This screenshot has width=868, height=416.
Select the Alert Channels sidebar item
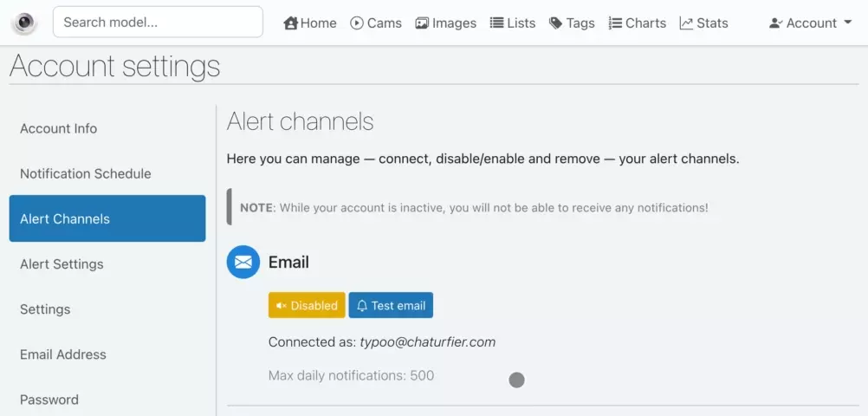(107, 218)
